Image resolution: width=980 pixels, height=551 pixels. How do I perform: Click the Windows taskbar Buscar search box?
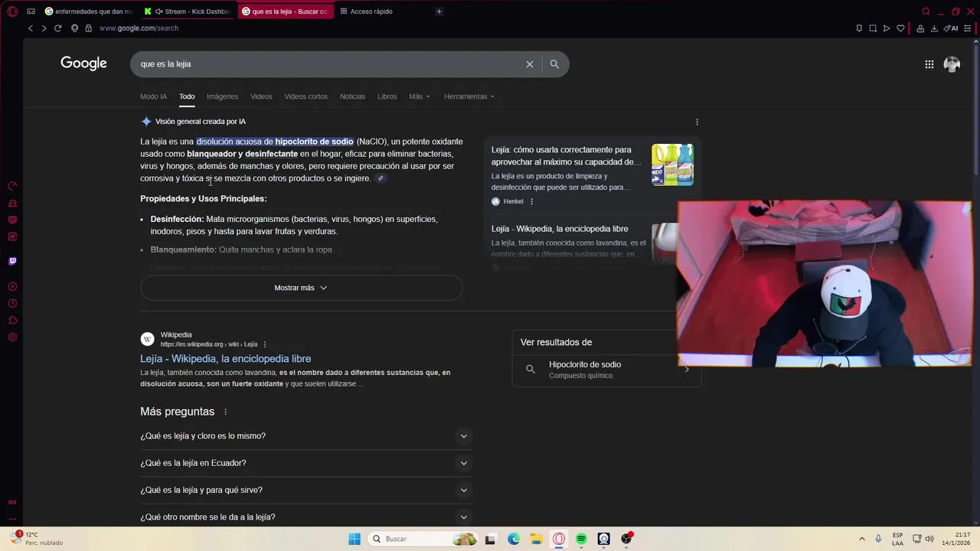pyautogui.click(x=422, y=539)
